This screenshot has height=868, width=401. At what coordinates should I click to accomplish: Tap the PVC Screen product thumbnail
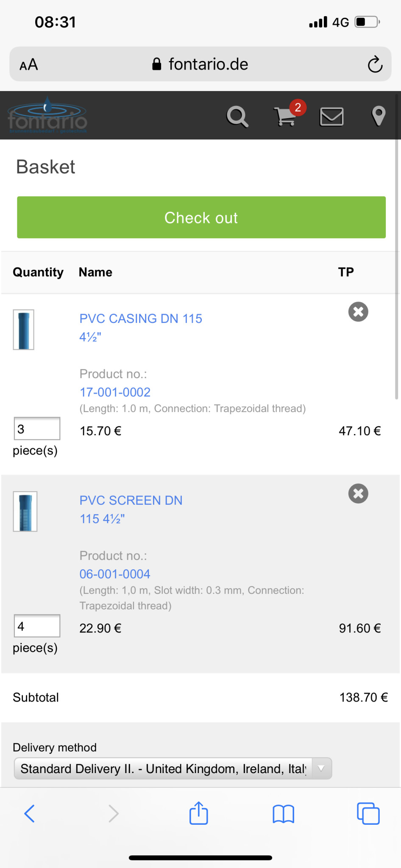point(25,511)
